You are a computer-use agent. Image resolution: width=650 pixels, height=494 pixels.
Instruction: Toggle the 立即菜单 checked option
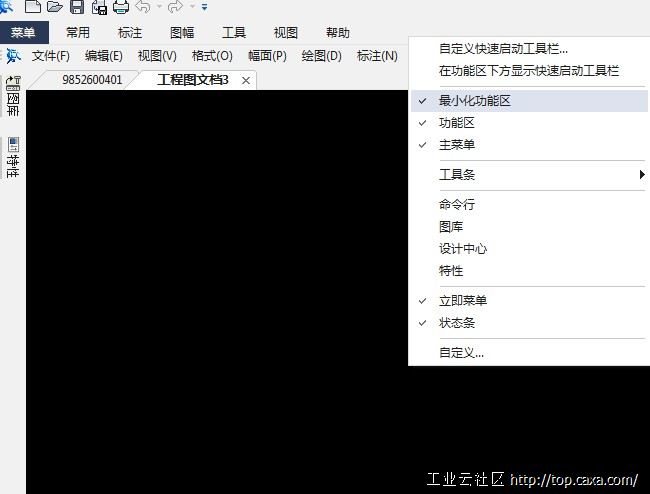point(529,300)
